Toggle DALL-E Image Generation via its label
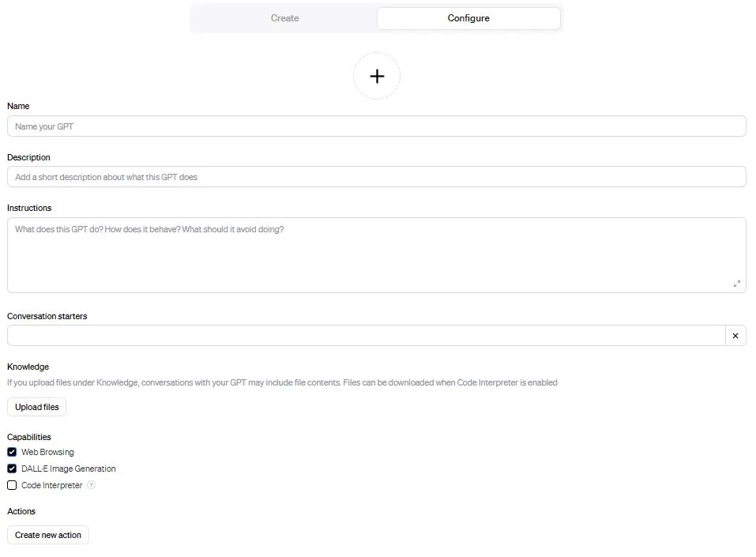 click(67, 469)
